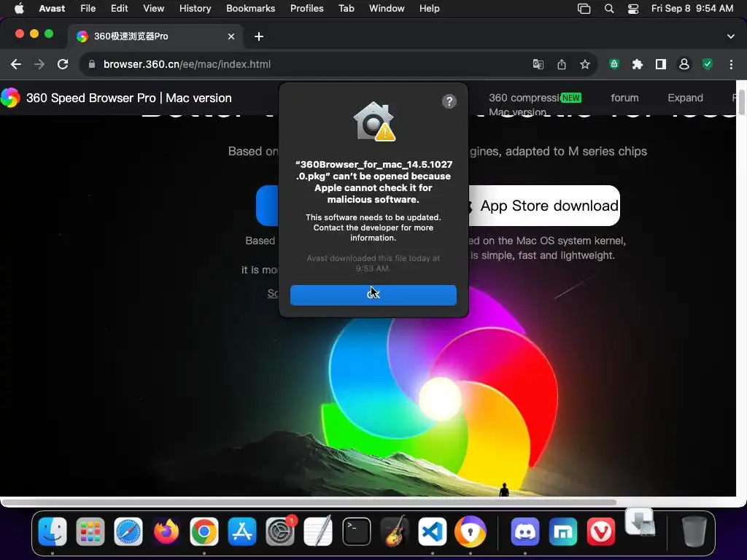
Task: Open the History menu
Action: (195, 9)
